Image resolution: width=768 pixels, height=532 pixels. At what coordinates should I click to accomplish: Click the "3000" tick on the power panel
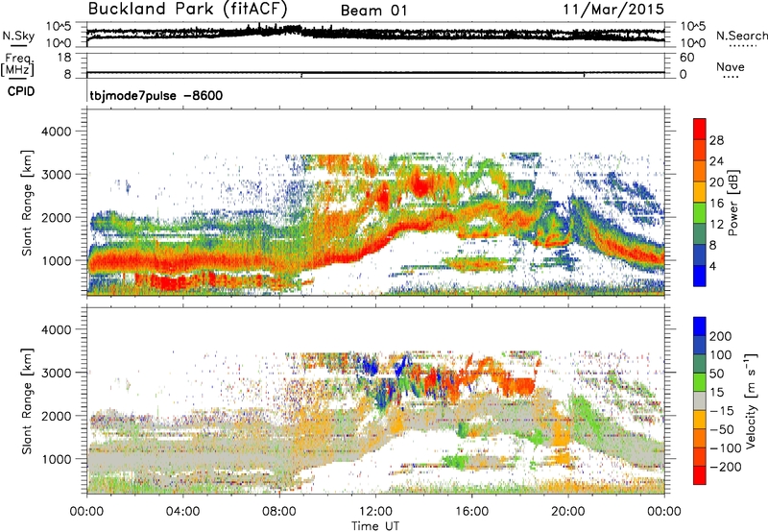[x=56, y=175]
